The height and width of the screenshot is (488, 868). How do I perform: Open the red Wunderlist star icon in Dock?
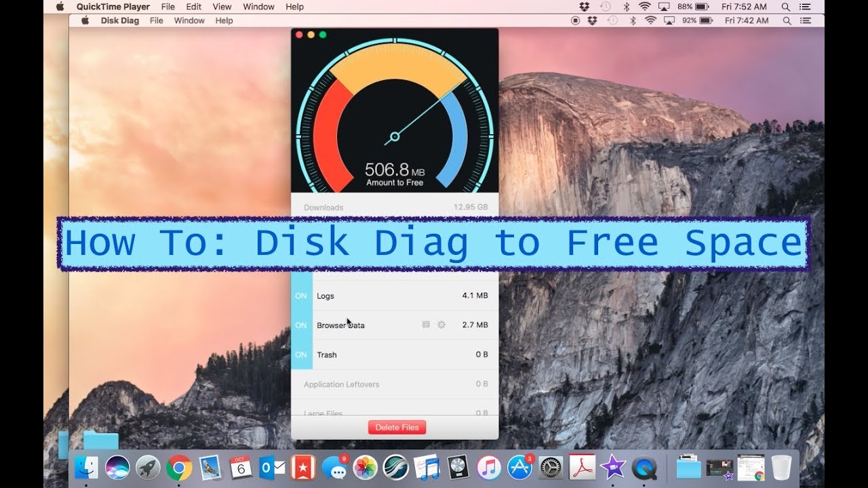pos(302,467)
